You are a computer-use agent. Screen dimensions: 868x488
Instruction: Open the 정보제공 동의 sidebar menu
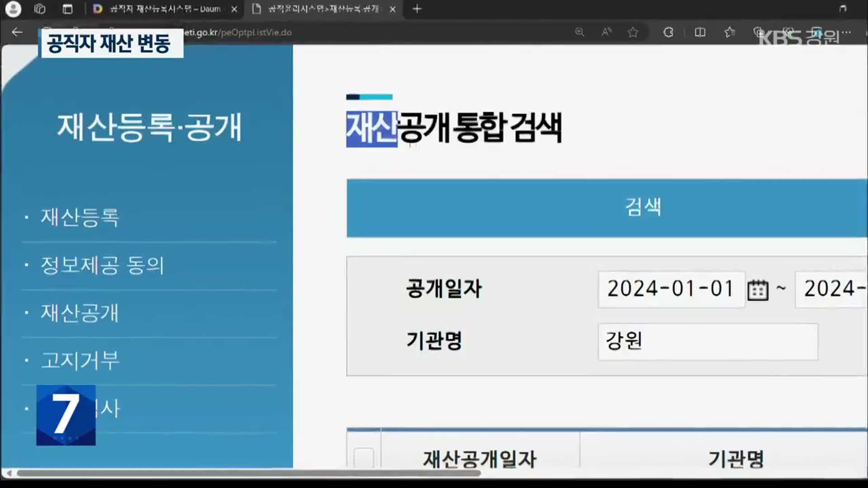pyautogui.click(x=102, y=265)
